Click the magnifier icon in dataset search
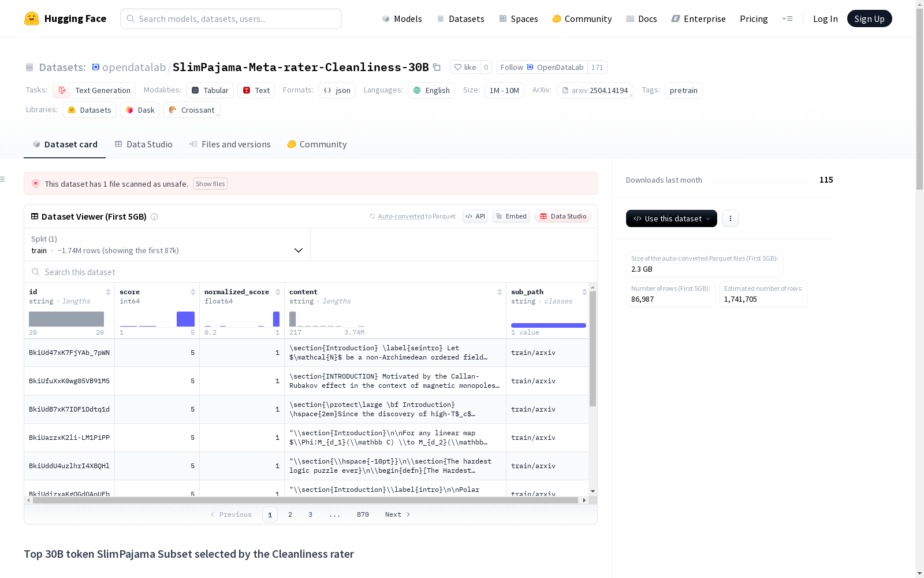The height and width of the screenshot is (578, 924). pyautogui.click(x=36, y=272)
